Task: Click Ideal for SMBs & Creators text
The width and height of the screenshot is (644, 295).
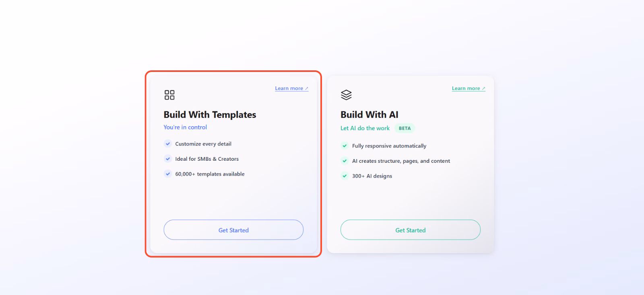Action: (207, 159)
